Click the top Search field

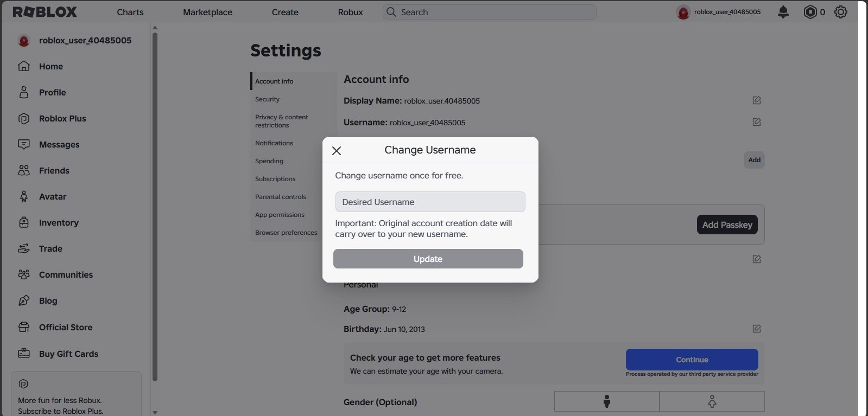pos(490,12)
